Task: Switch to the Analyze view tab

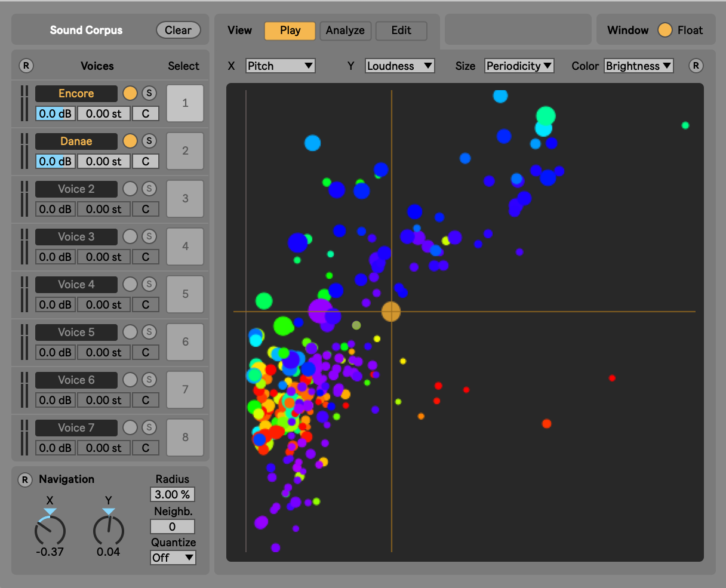Action: pyautogui.click(x=345, y=30)
